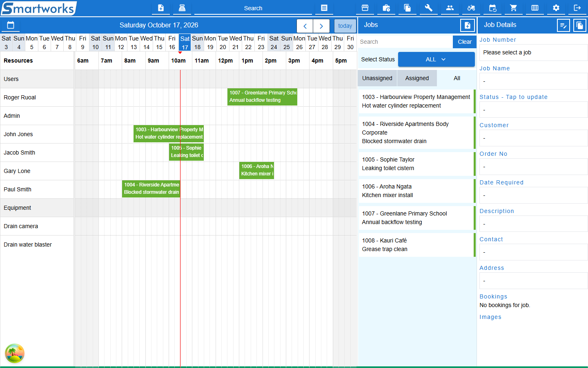Open the settings gear icon
The image size is (588, 368).
click(556, 8)
